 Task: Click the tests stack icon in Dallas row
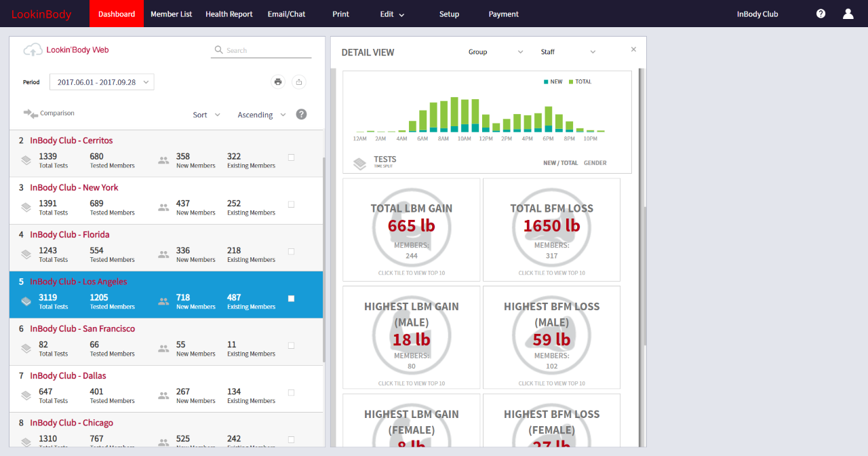(26, 395)
